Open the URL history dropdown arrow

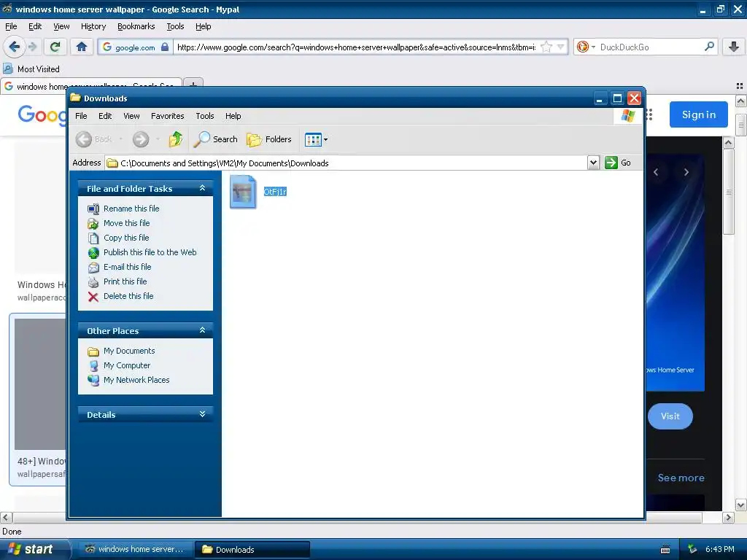561,47
